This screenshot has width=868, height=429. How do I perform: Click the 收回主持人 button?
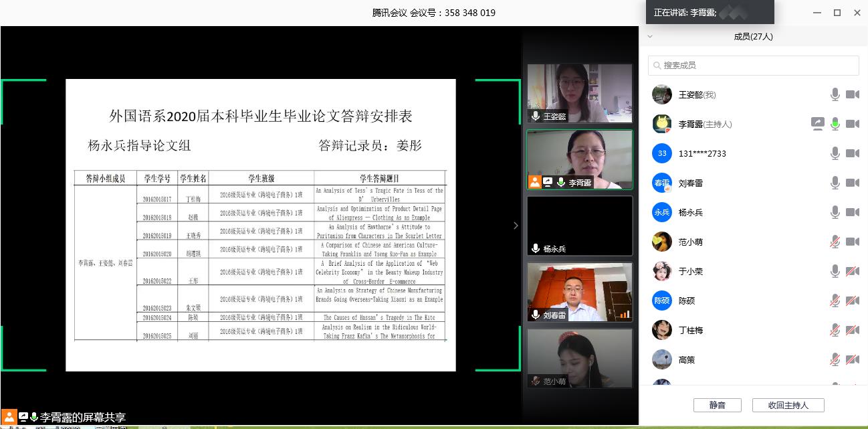tap(788, 405)
